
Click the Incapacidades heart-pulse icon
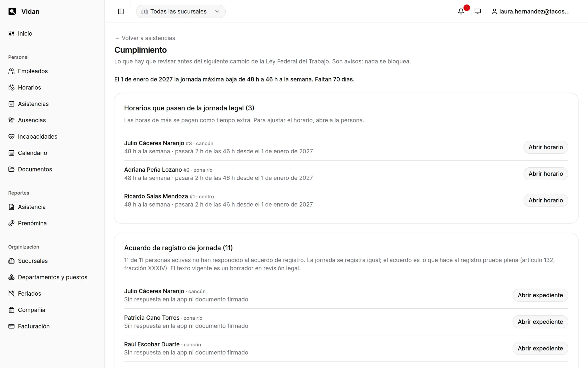pyautogui.click(x=11, y=137)
